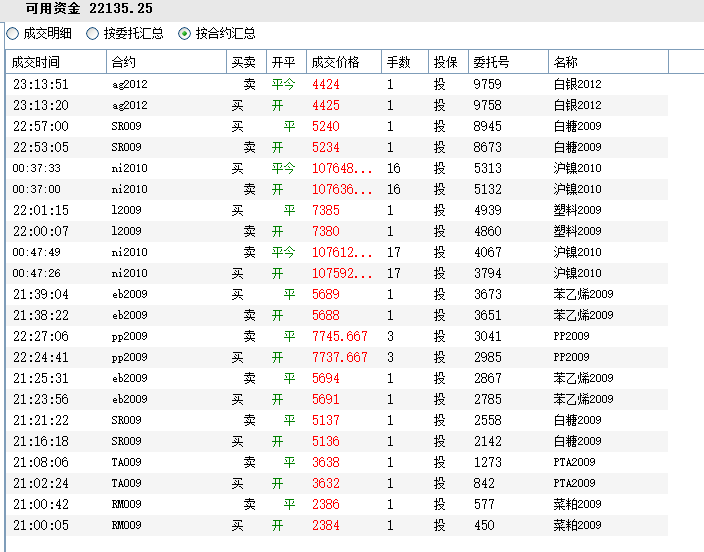Select the trade at 23:13:20
Screen dimensions: 704x552
pos(337,106)
